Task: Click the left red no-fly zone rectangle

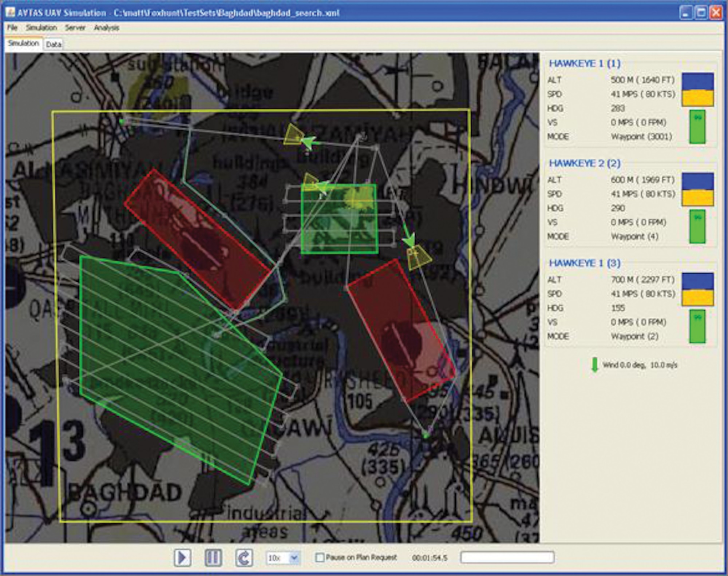Action: pyautogui.click(x=198, y=240)
